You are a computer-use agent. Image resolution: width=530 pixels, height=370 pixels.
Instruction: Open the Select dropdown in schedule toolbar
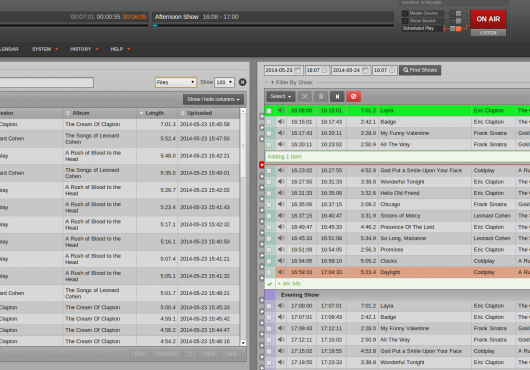tap(281, 97)
